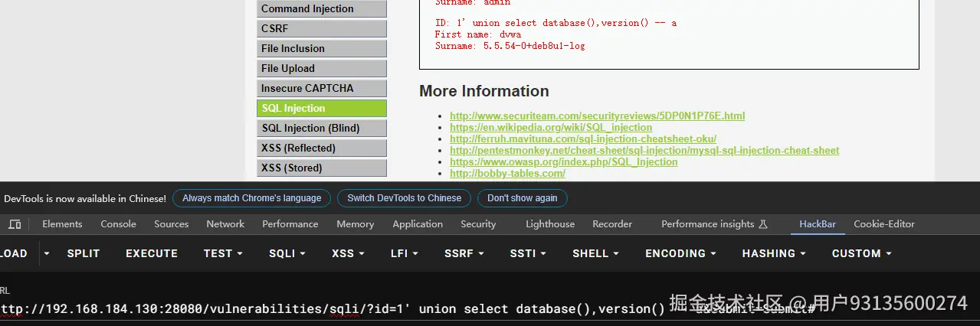Open ferruh.mavituna.com cheatsheet link
The image size is (980, 326).
[x=583, y=139]
